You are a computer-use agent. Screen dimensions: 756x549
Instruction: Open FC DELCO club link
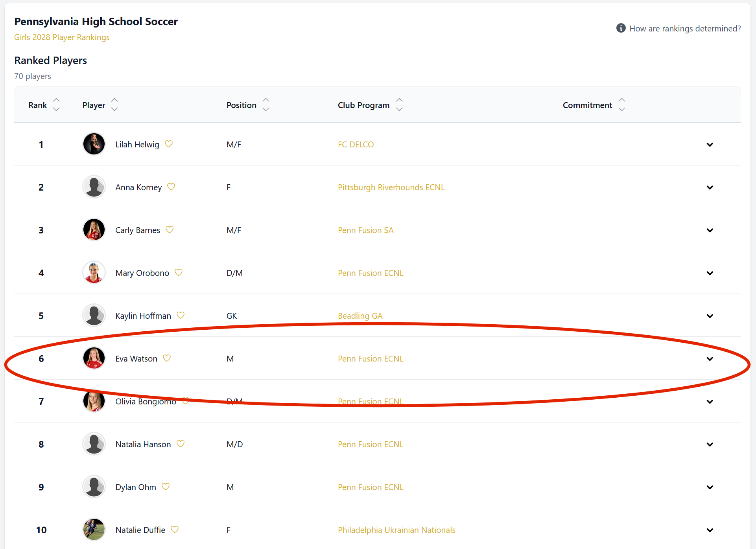pos(356,145)
